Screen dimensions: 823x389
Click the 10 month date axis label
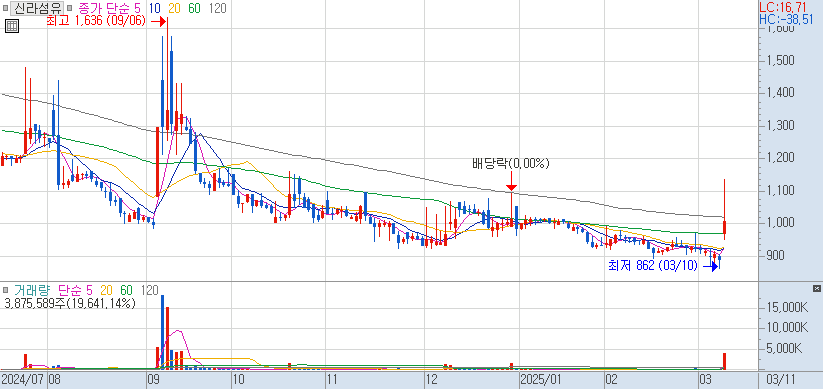238,379
